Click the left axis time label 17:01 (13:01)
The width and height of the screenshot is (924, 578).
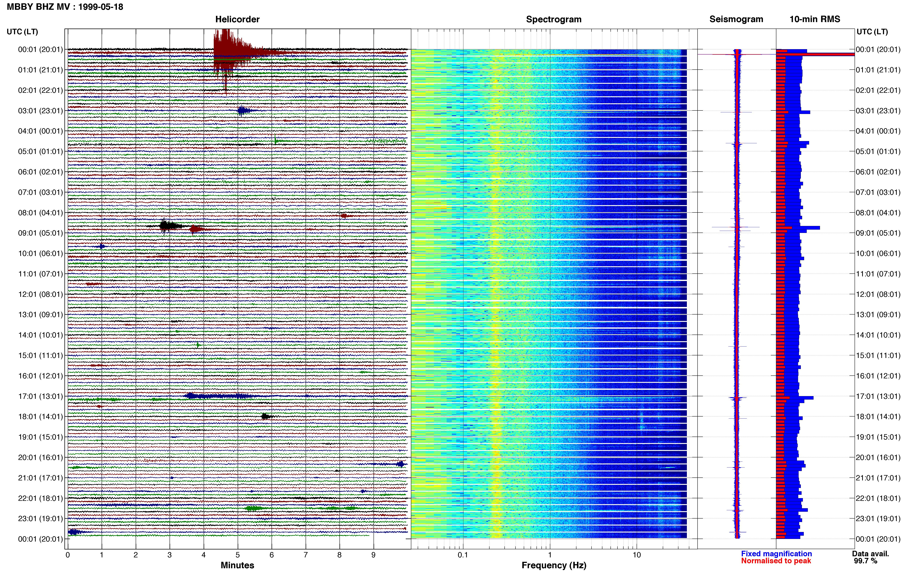point(41,396)
